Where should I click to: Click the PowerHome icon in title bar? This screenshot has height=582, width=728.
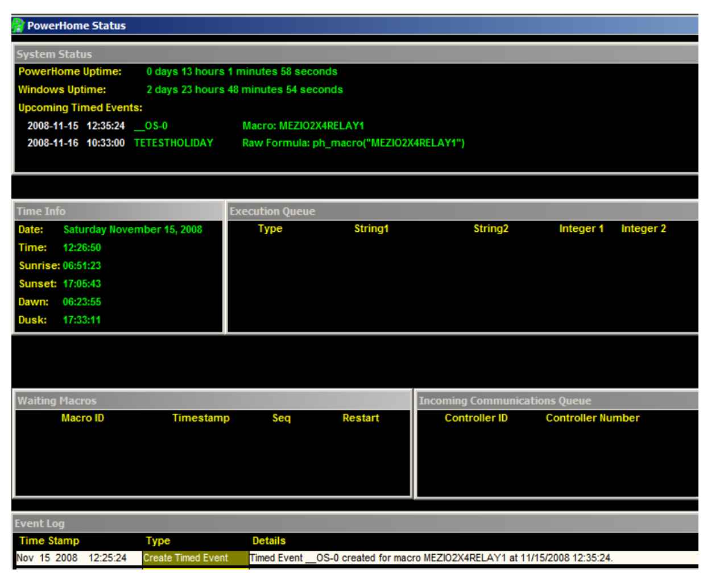tap(18, 26)
